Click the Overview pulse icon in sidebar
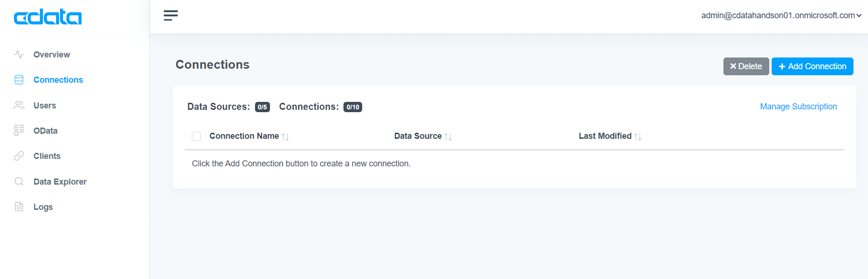 tap(19, 55)
